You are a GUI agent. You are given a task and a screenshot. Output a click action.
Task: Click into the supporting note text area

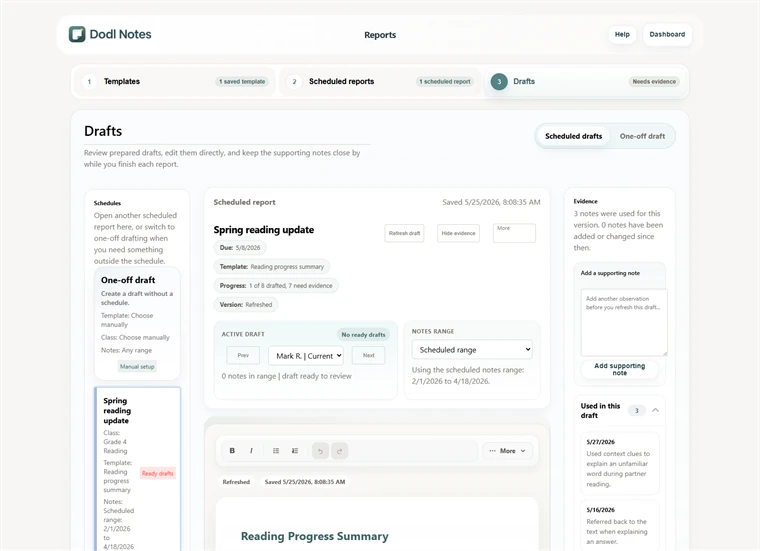coord(624,322)
